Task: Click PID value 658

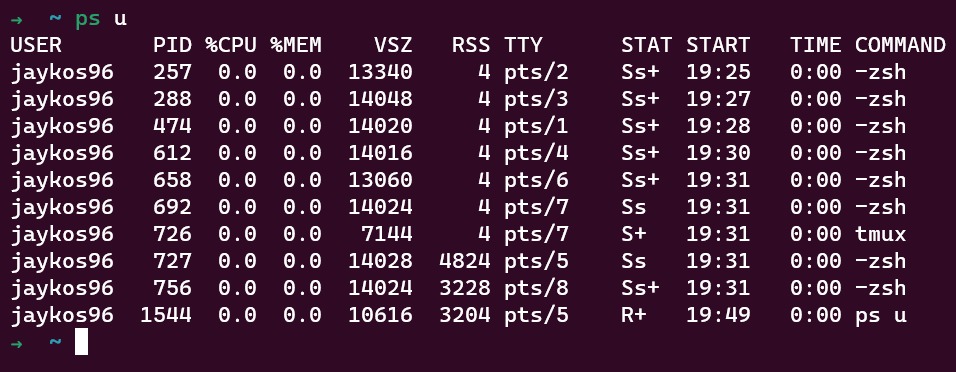Action: [173, 181]
